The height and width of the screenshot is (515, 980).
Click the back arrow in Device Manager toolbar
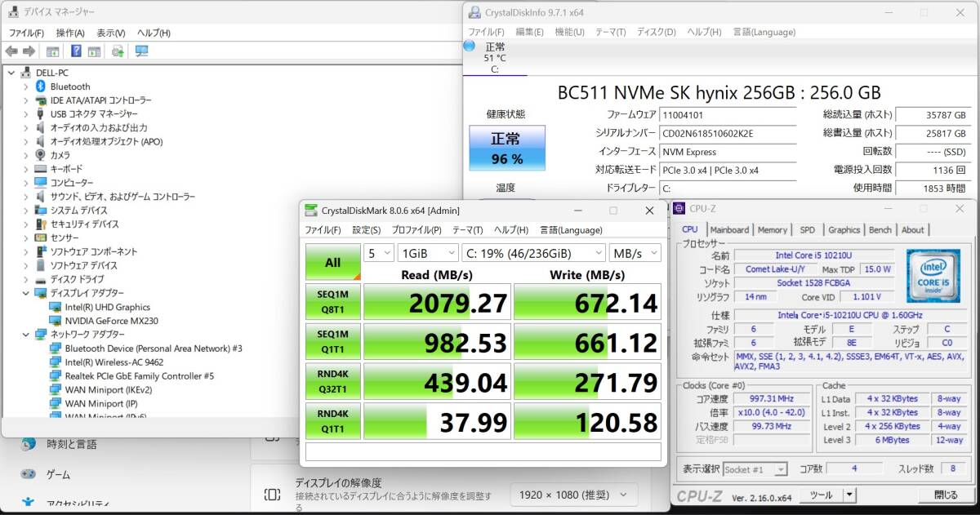tap(11, 51)
